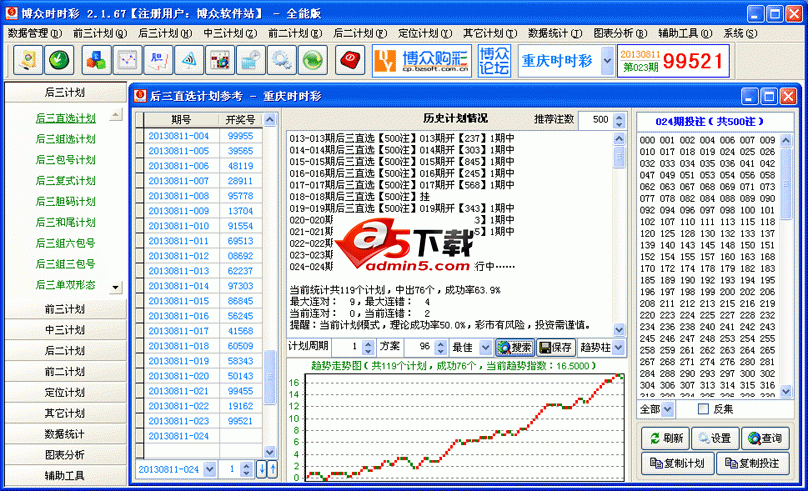The height and width of the screenshot is (491, 808).
Task: Click the 推荐注数 input field showing 500
Action: coord(596,120)
